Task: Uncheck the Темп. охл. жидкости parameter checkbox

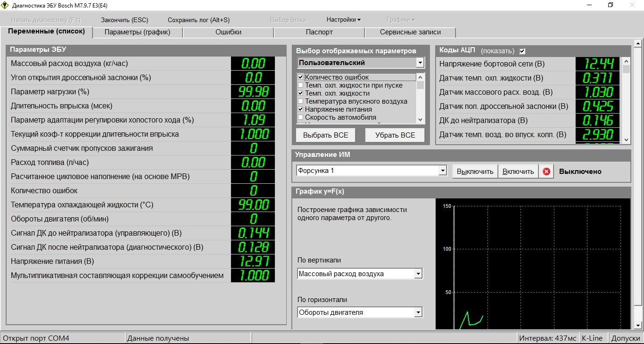Action: point(301,93)
